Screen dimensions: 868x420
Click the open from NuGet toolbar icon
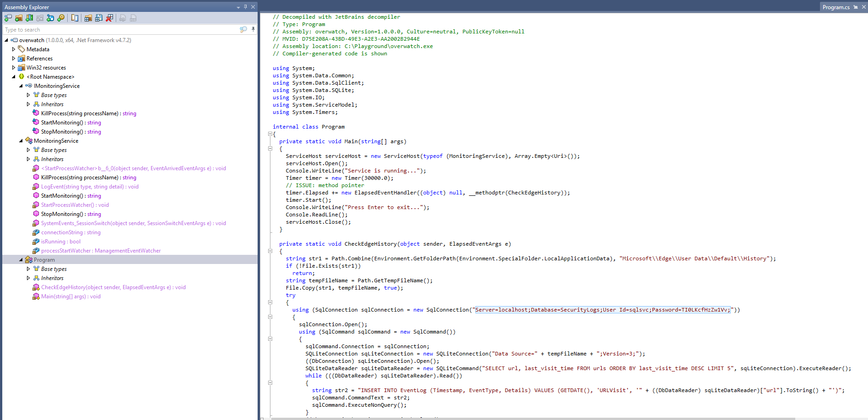[x=50, y=18]
